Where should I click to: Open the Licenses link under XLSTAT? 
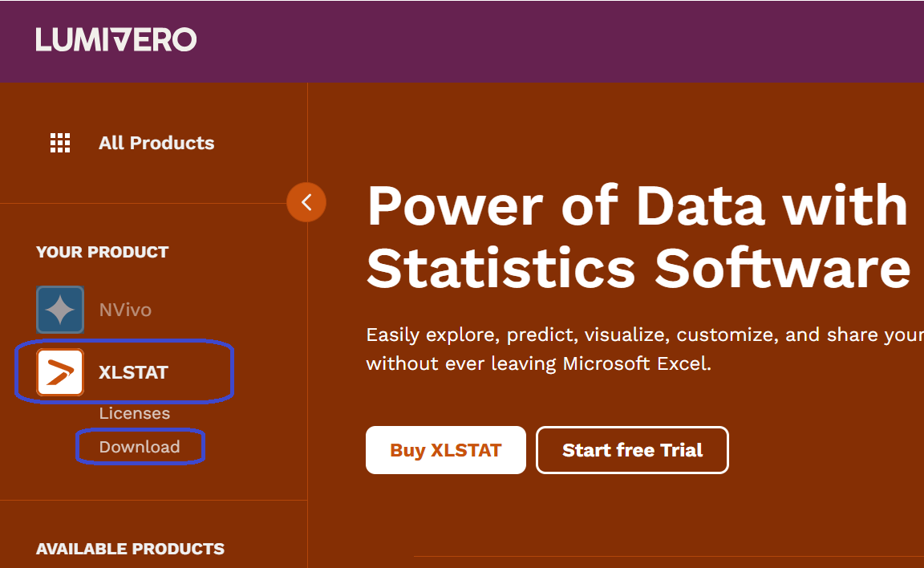click(135, 413)
